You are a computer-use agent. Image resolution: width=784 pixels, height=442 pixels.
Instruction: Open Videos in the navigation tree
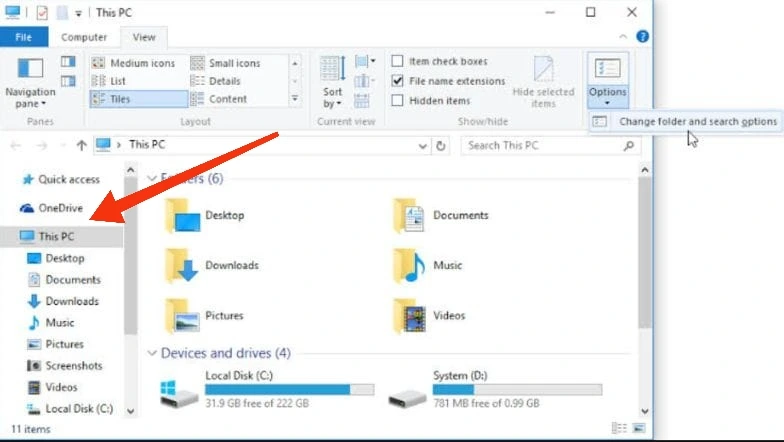coord(52,387)
